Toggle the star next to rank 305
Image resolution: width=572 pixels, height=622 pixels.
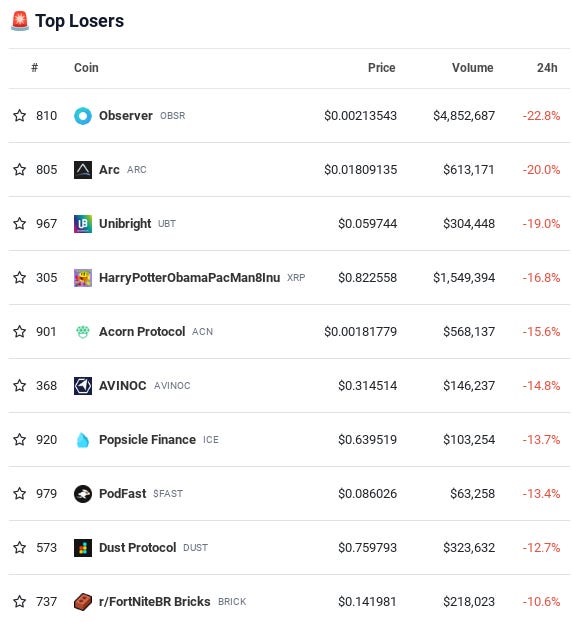pos(19,277)
